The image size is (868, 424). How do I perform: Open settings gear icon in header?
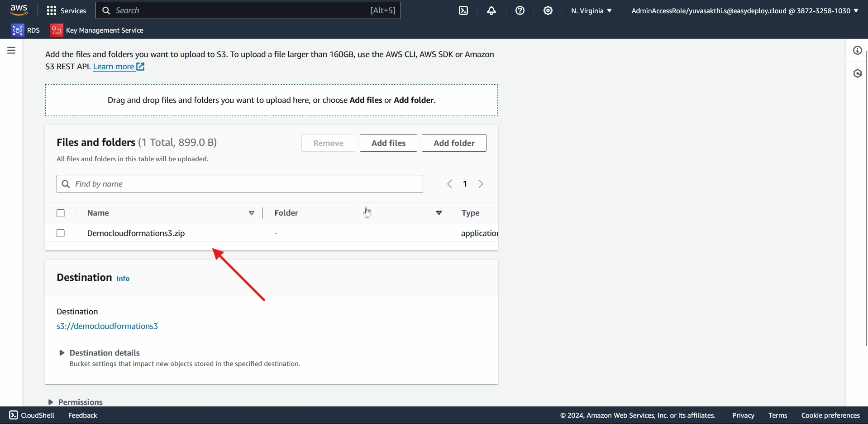coord(548,10)
